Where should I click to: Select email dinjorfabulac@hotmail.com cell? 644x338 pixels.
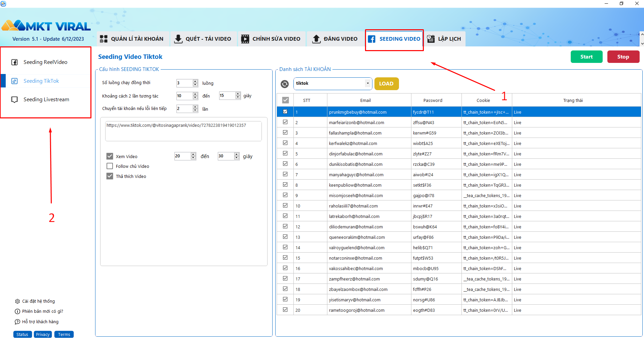tap(369, 154)
